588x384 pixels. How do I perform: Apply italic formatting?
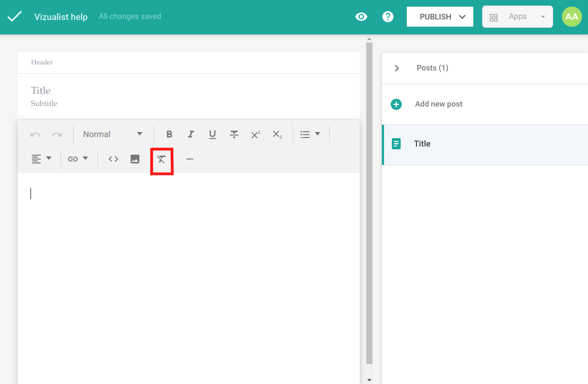[x=191, y=134]
